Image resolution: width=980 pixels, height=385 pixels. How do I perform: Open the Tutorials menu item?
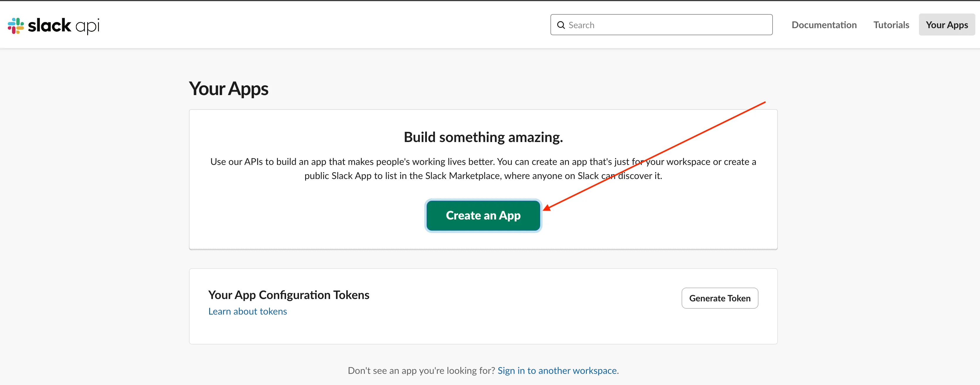[x=891, y=25]
